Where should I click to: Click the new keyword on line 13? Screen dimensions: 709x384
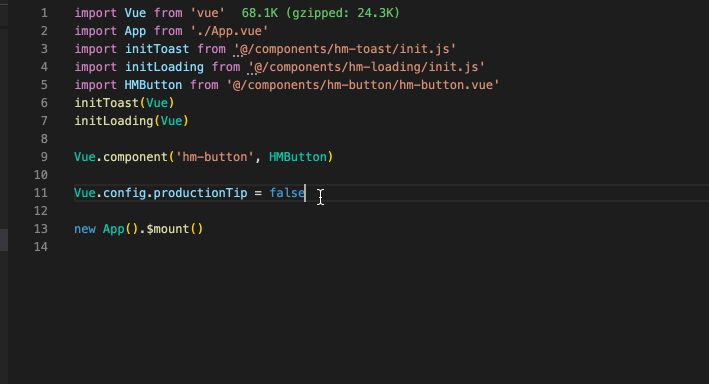(x=85, y=229)
